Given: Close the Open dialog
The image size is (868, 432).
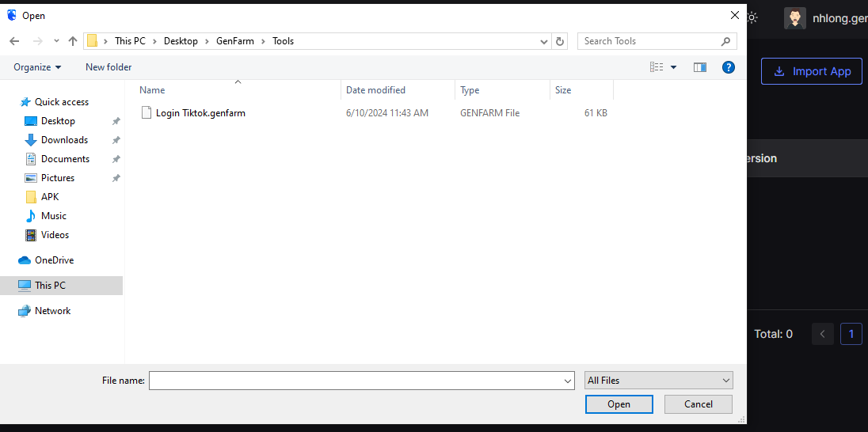Looking at the screenshot, I should pyautogui.click(x=735, y=16).
